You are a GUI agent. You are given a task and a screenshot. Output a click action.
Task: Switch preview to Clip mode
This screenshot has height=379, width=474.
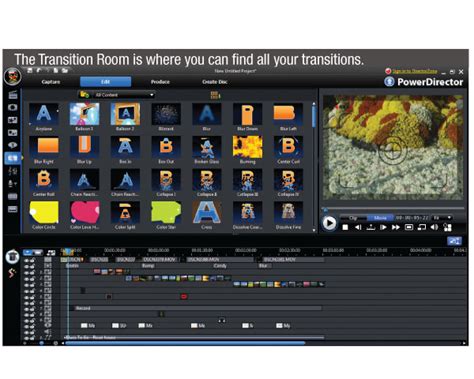point(353,218)
